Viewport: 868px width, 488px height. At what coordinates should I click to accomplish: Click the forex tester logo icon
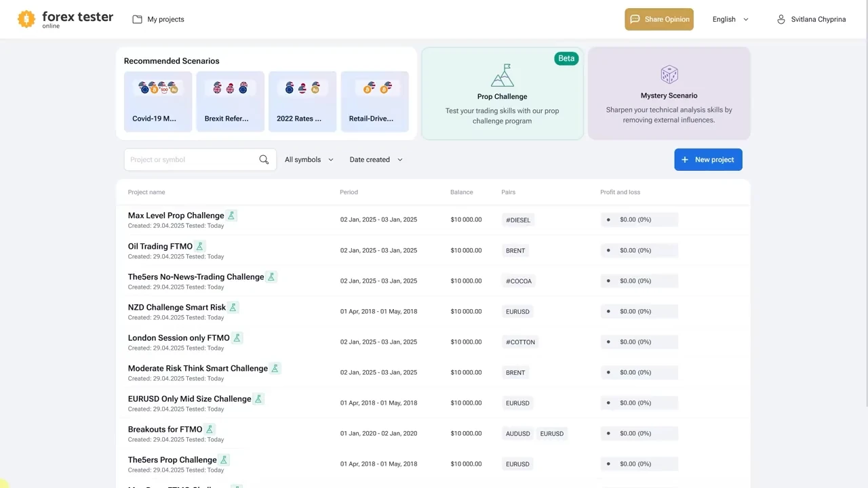tap(26, 19)
